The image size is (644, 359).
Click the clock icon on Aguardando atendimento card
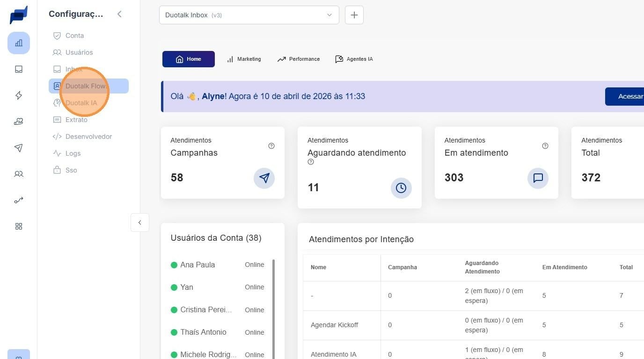[401, 188]
